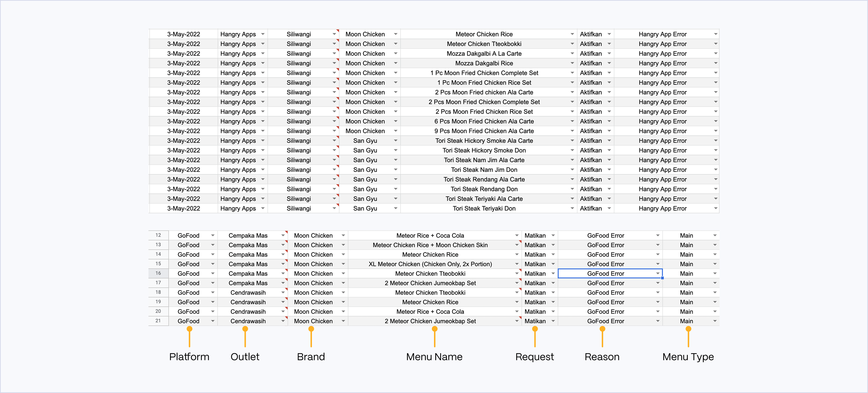Screen dimensions: 868x393
Task: Open Hangry App Error dropdown for Meteor Chicken Tteokbokki
Action: click(715, 44)
